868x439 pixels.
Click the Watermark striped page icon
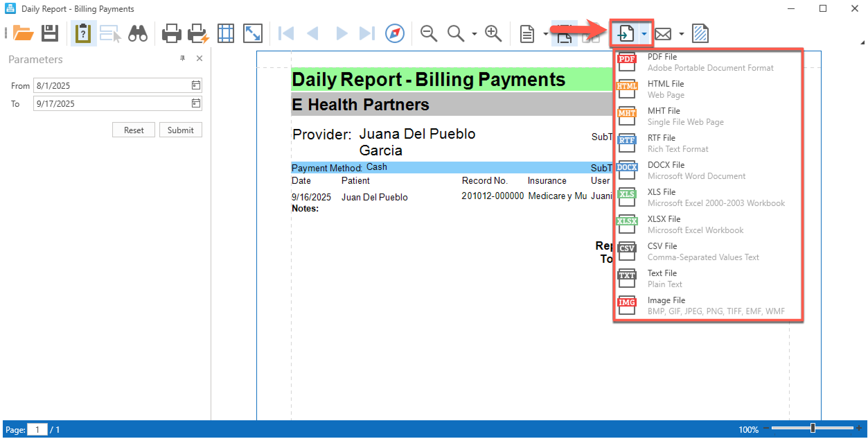point(700,34)
